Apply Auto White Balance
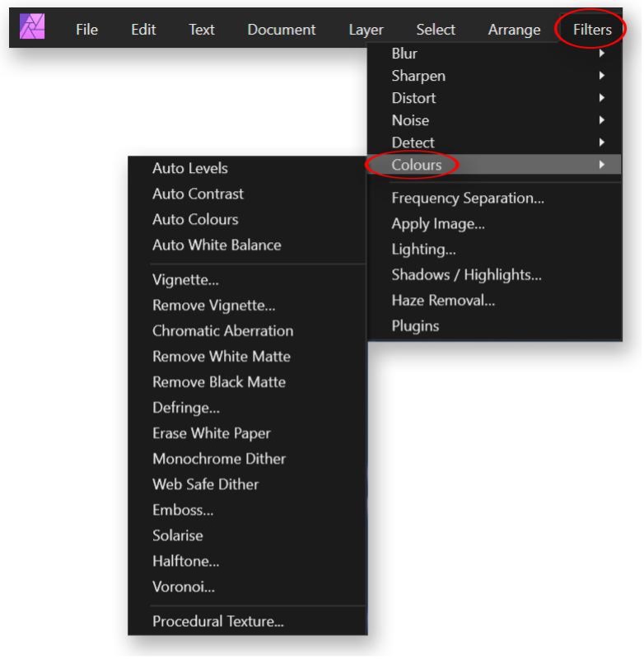 [217, 245]
